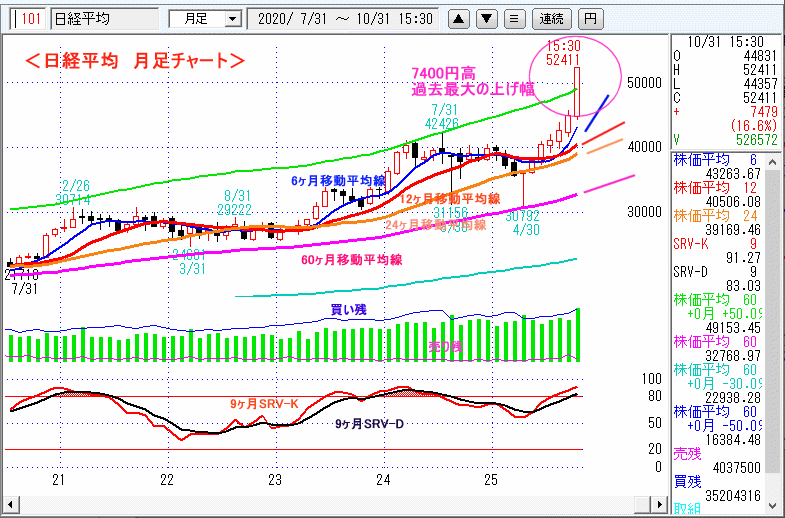Select 株価平均 12 value 40506.08

733,202
